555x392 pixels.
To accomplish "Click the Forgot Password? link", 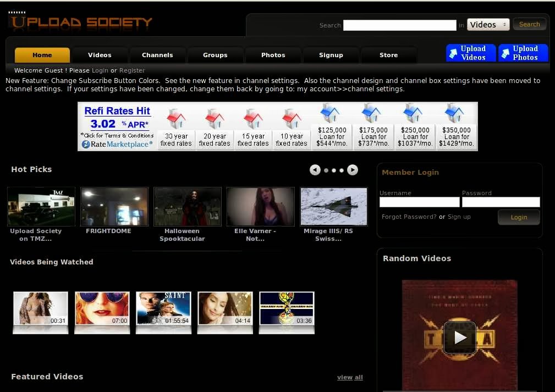I will click(409, 217).
